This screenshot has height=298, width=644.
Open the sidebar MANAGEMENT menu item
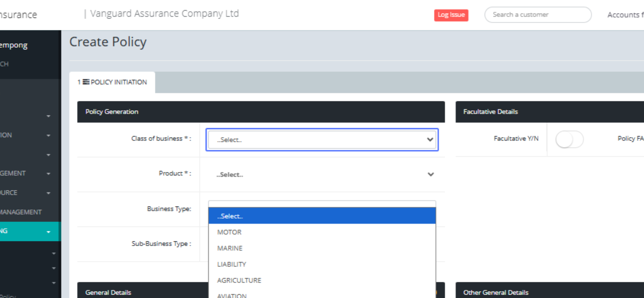[21, 212]
